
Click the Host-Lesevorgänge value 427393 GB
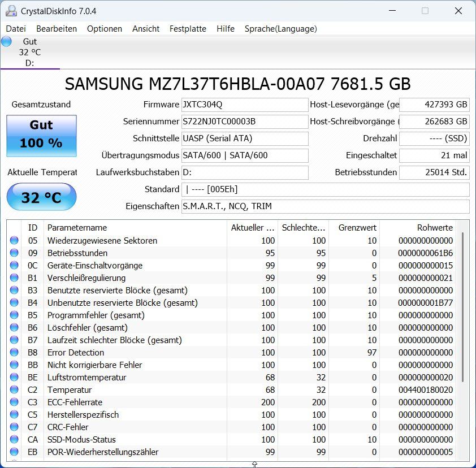pyautogui.click(x=434, y=105)
